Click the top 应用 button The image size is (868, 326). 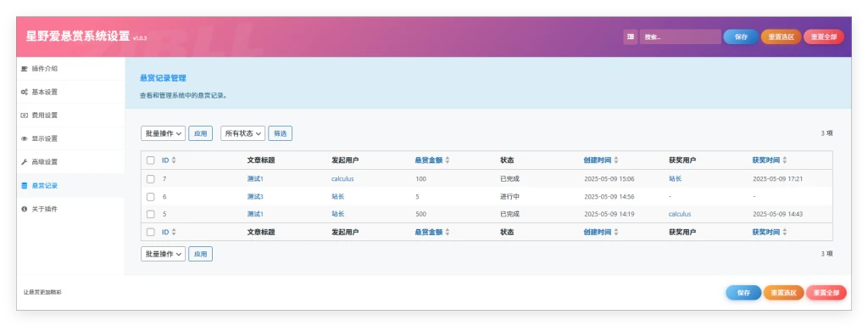[200, 133]
